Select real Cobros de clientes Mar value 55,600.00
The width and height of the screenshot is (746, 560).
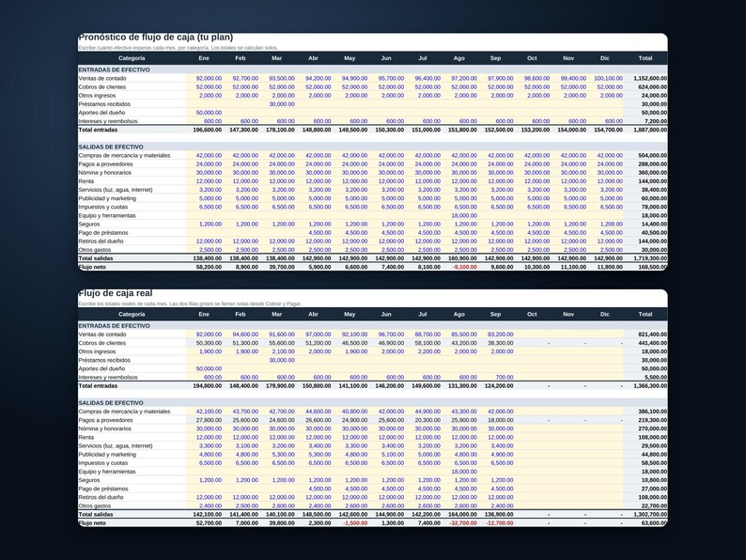[x=282, y=343]
